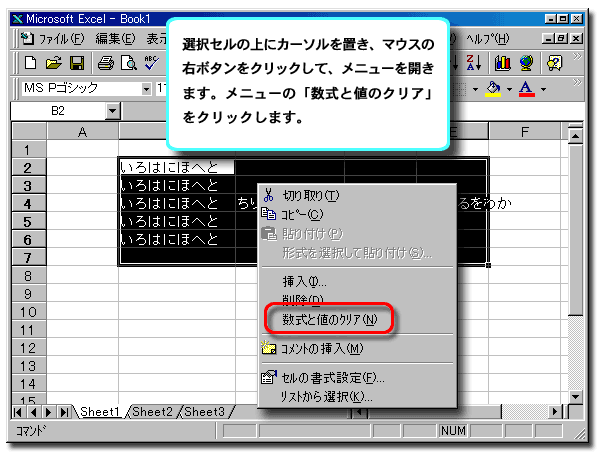This screenshot has height=456, width=600.
Task: Click next-sheet tab scroll button
Action: (x=49, y=412)
